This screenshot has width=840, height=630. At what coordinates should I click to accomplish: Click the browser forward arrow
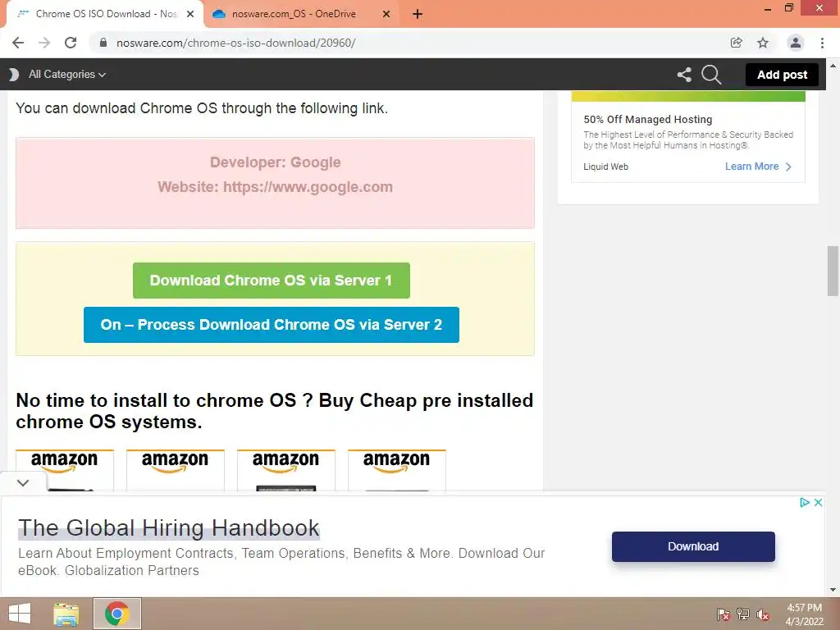44,43
